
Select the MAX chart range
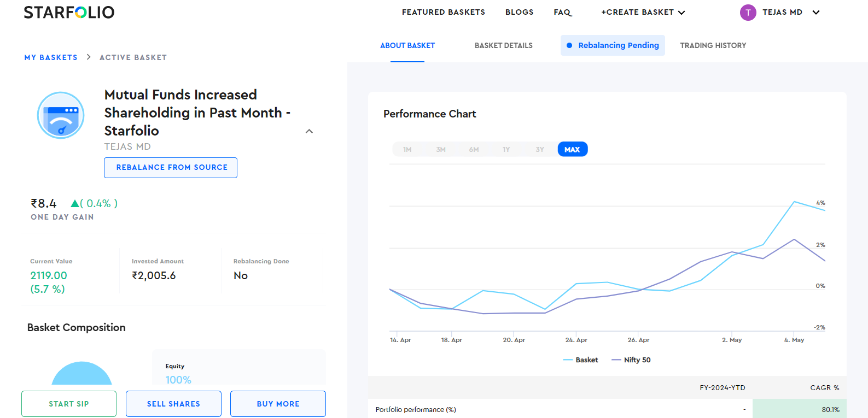573,149
